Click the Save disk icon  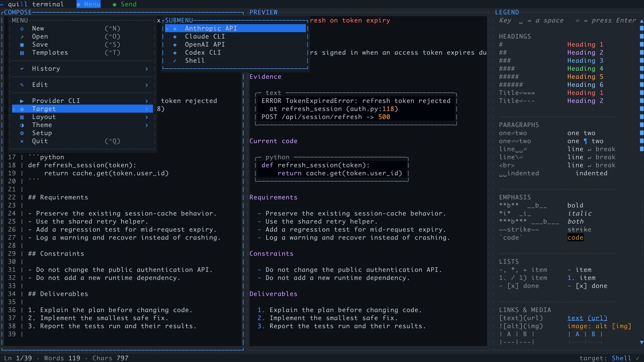[22, 45]
